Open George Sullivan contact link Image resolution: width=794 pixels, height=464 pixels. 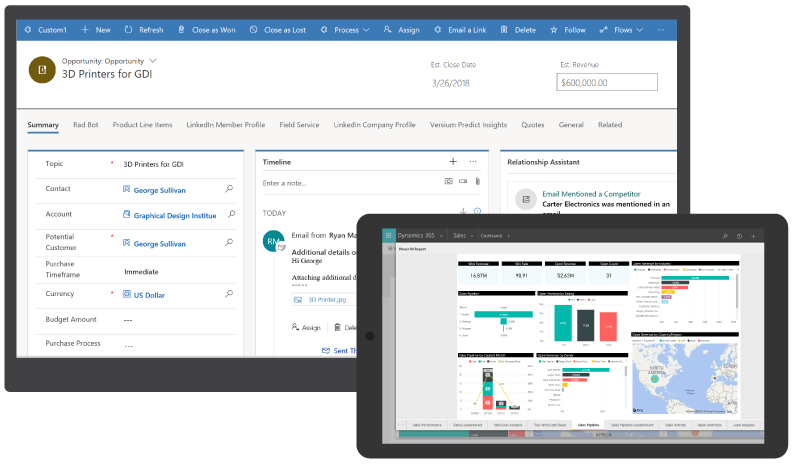tap(160, 190)
